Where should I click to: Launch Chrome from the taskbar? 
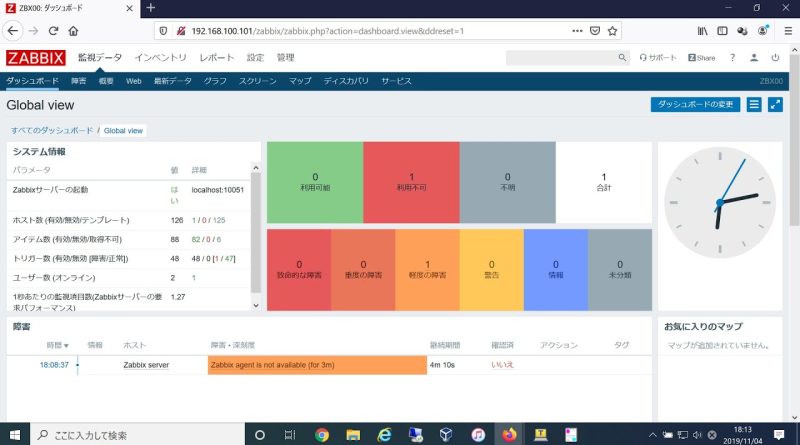click(321, 435)
